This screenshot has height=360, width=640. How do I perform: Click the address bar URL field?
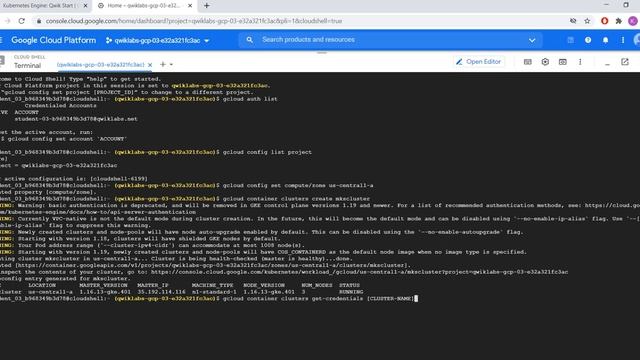(194, 21)
